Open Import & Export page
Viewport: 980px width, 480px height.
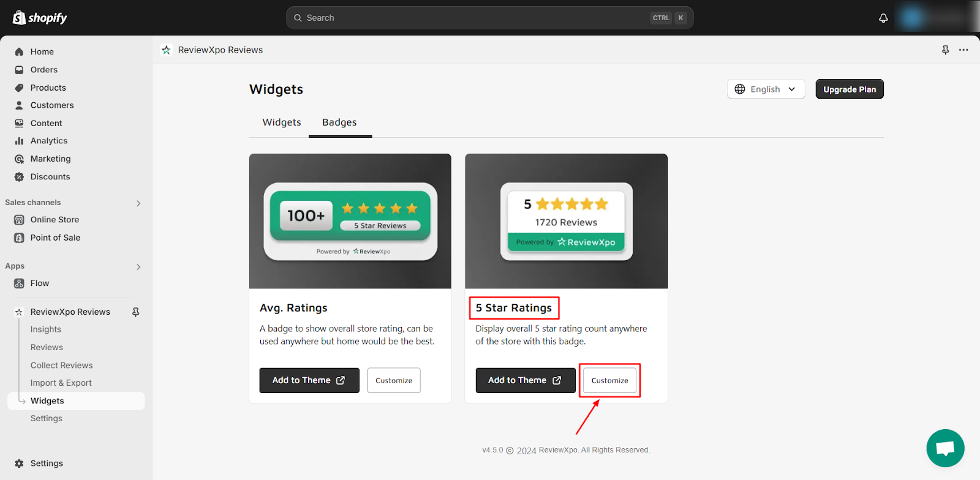point(61,383)
